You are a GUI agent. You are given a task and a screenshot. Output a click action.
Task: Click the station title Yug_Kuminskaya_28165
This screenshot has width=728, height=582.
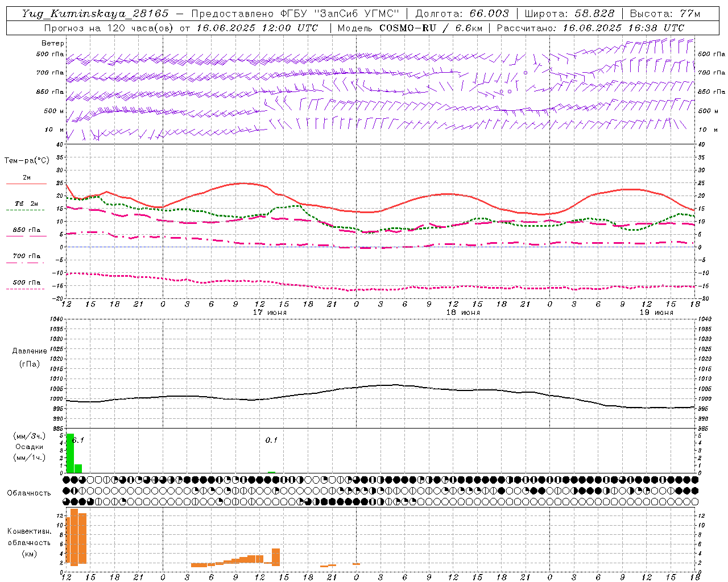click(x=95, y=14)
